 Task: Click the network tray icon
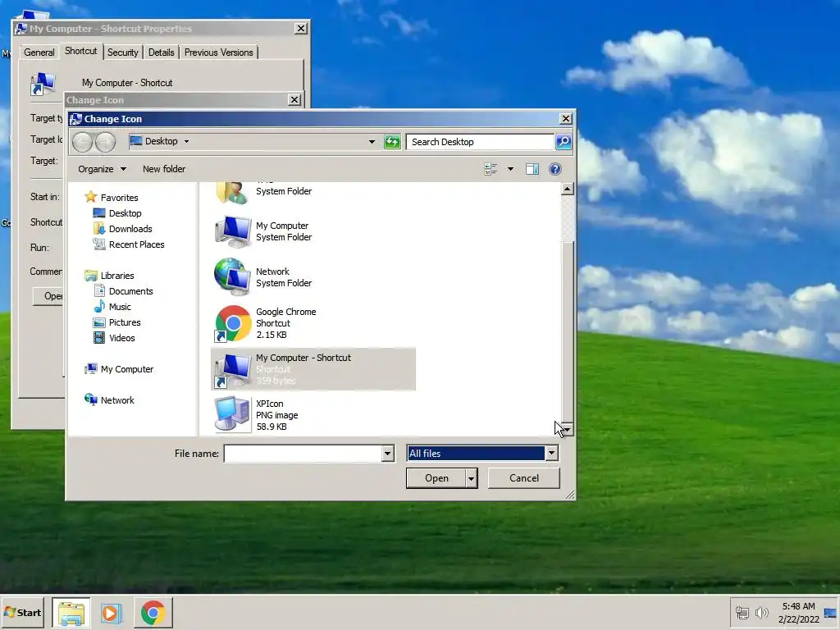[x=742, y=612]
